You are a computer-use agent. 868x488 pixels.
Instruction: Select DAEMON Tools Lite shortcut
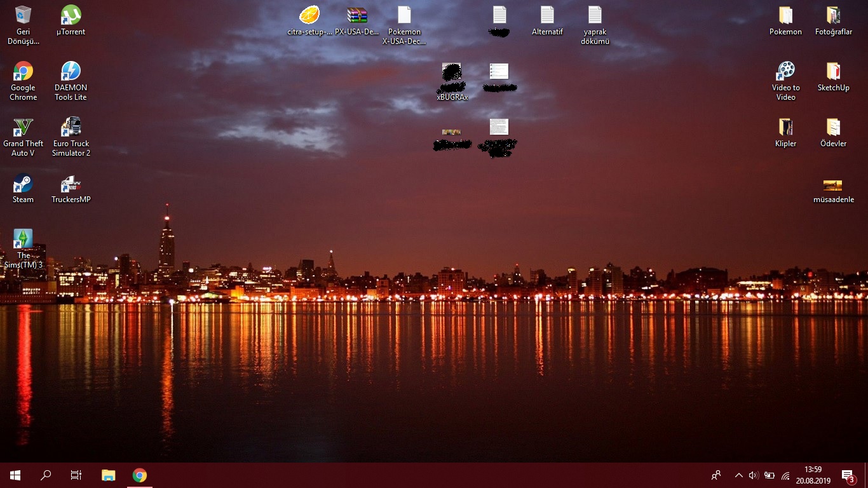click(71, 71)
